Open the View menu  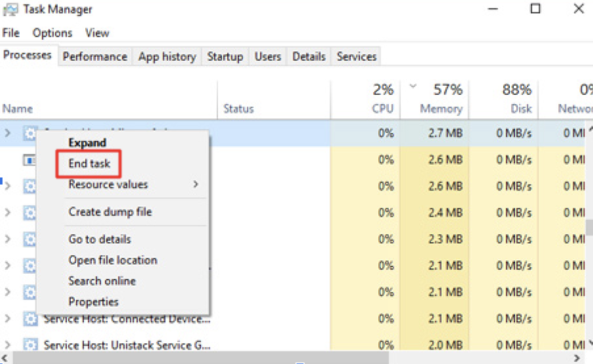(x=96, y=33)
